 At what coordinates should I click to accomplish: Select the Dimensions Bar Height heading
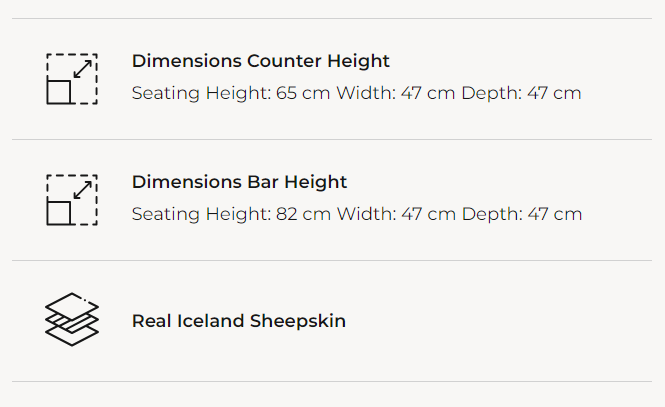click(239, 182)
